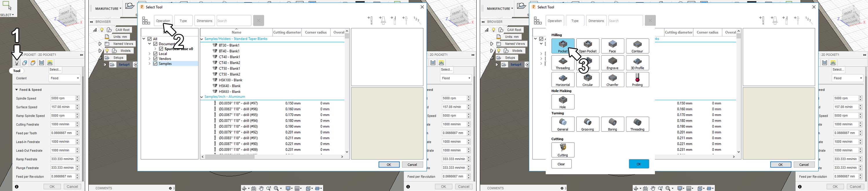Image resolution: width=868 pixels, height=191 pixels.
Task: Toggle the Spur Gear Base v0 checkbox
Action: pyautogui.click(x=161, y=48)
